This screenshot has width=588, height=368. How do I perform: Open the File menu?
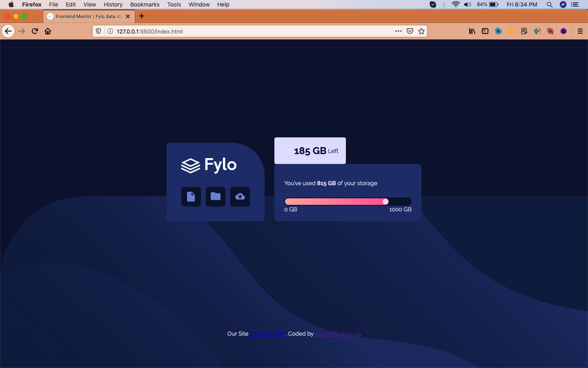[53, 4]
